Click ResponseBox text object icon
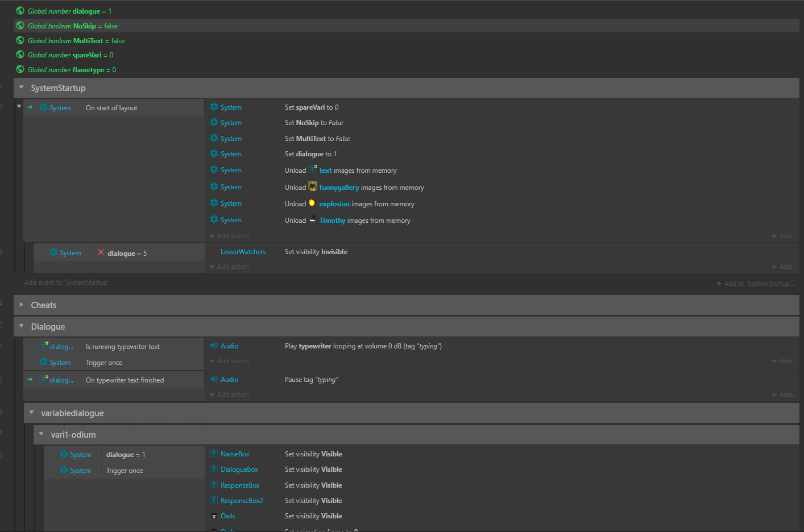804x532 pixels. 214,485
